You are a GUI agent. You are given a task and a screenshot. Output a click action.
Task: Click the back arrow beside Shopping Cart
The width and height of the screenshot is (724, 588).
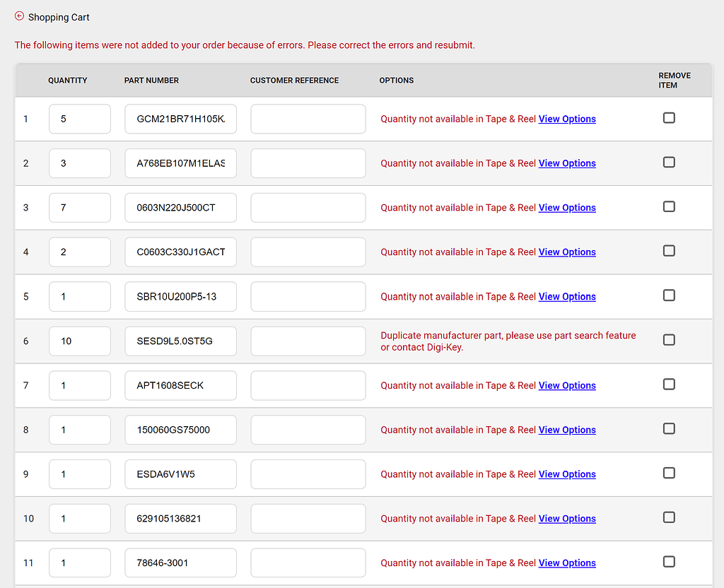coord(18,16)
